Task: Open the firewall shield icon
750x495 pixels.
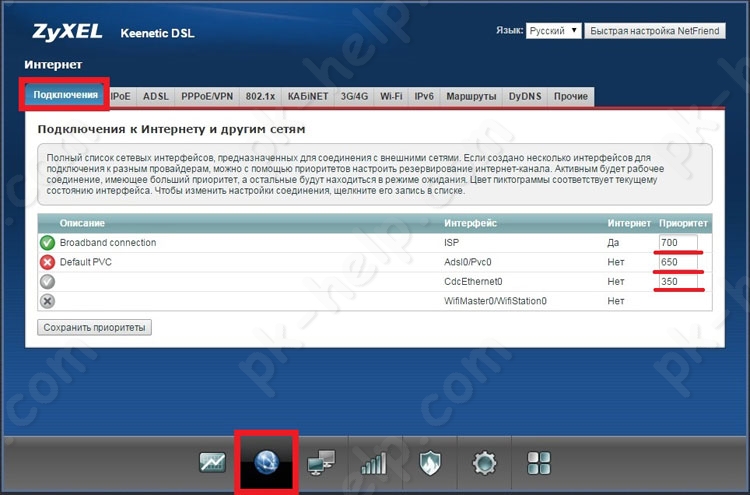Action: point(430,463)
